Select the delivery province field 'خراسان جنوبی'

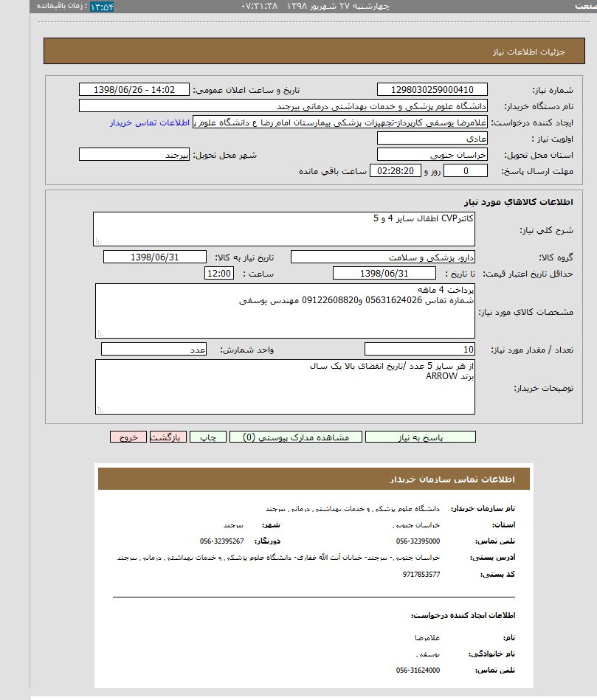[x=432, y=155]
